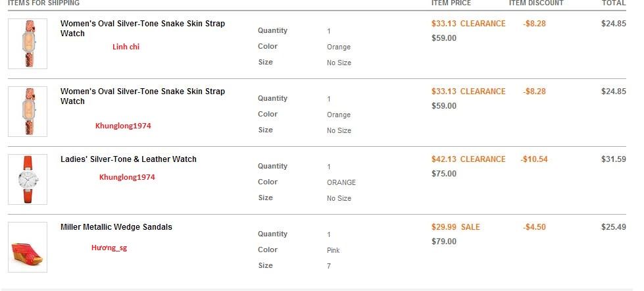Screen dimensions: 644x291
Task: Click the $42.13 CLEARANCE price text
Action: (468, 159)
